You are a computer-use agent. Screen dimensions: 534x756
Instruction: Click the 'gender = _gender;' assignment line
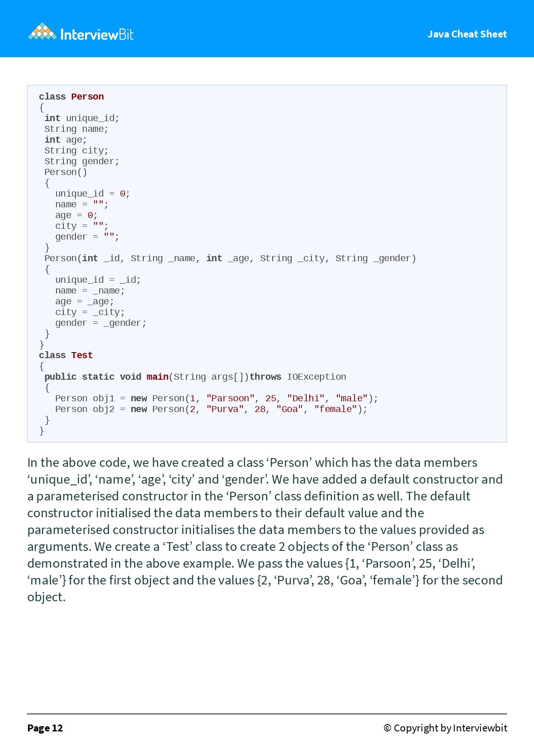point(101,323)
